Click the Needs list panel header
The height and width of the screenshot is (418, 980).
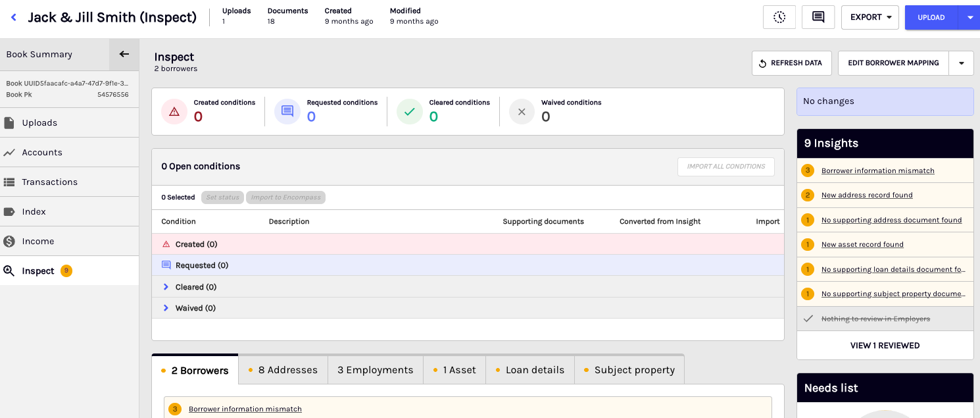pos(885,388)
